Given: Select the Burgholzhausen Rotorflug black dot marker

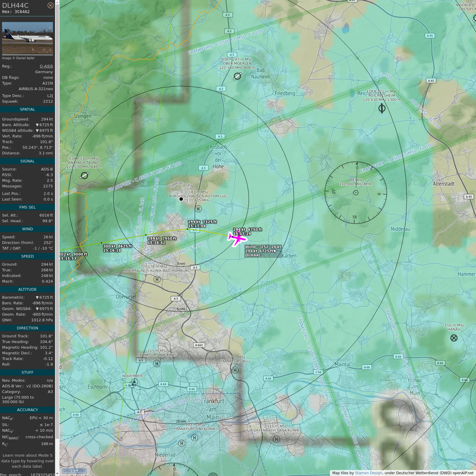Looking at the screenshot, I should [x=181, y=199].
